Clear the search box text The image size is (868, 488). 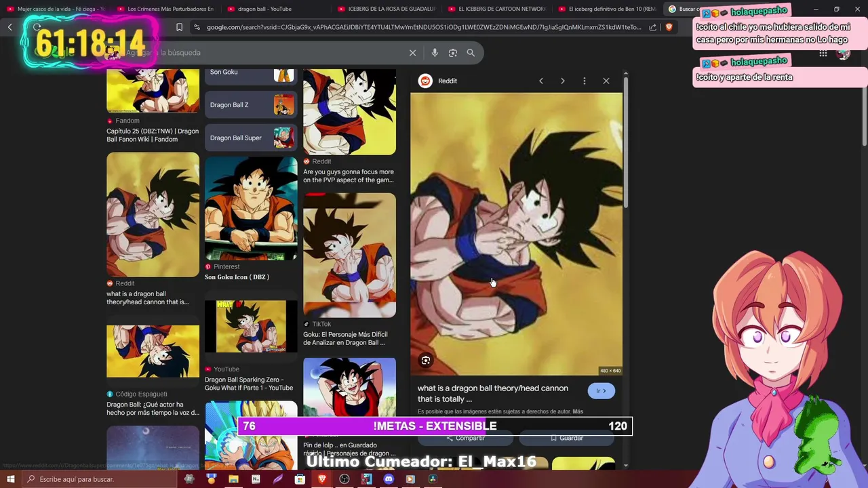412,53
